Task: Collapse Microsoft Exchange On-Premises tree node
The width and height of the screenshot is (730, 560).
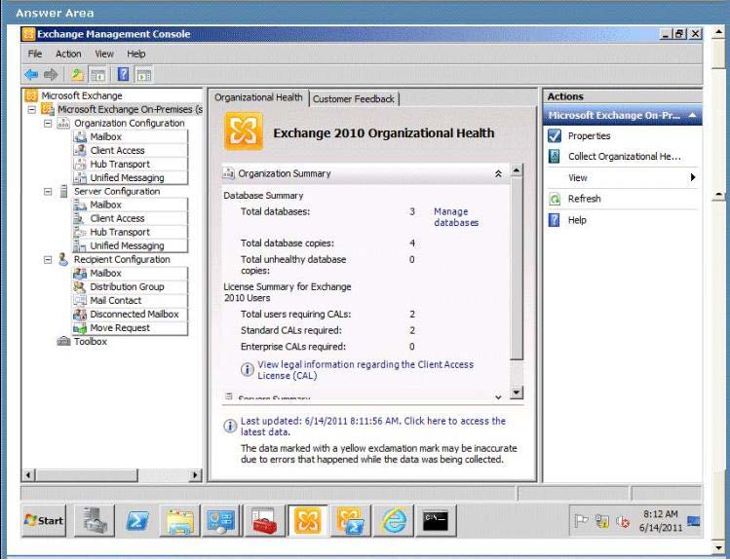Action: pyautogui.click(x=31, y=110)
